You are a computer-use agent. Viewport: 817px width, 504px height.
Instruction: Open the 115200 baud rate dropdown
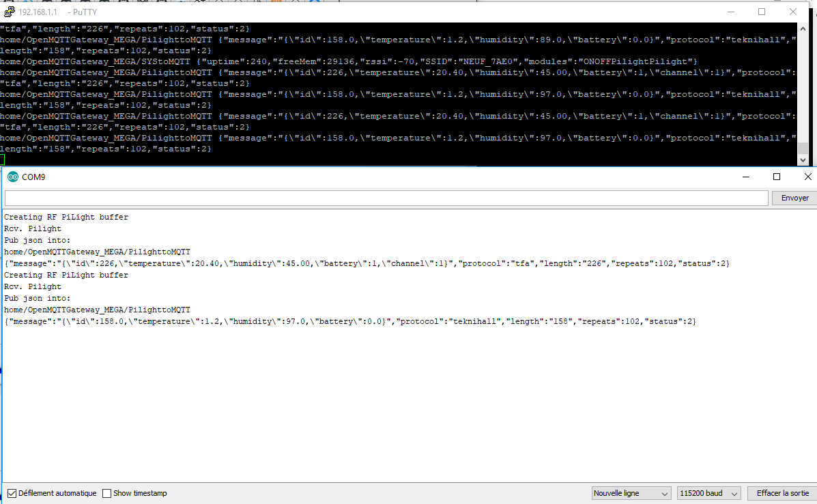(708, 493)
